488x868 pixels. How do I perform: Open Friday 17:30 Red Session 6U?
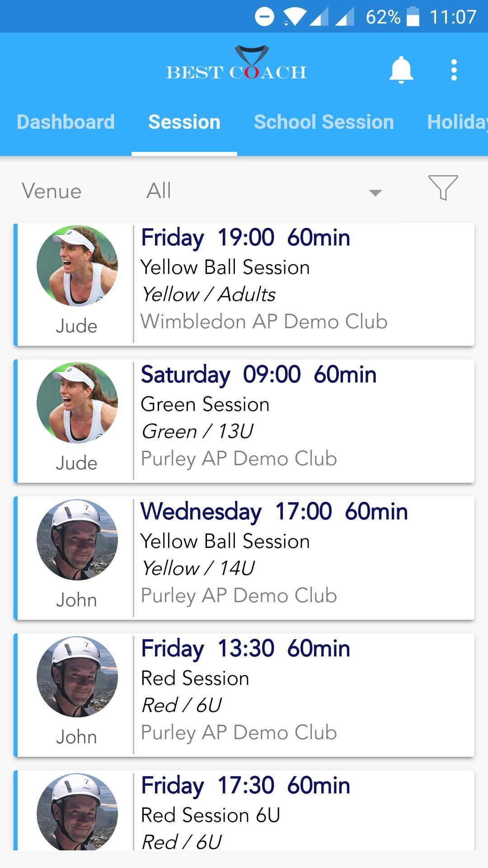point(244,810)
